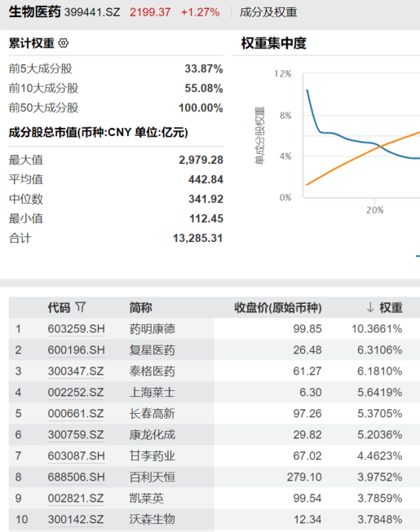This screenshot has width=420, height=532.
Task: Click the 累计权重 section title
Action: 32,43
